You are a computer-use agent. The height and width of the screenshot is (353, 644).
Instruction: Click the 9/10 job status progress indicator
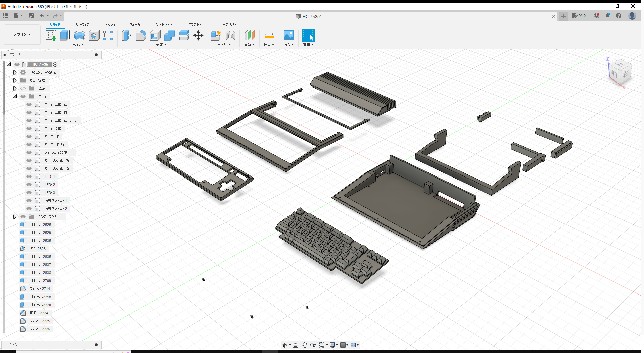579,16
